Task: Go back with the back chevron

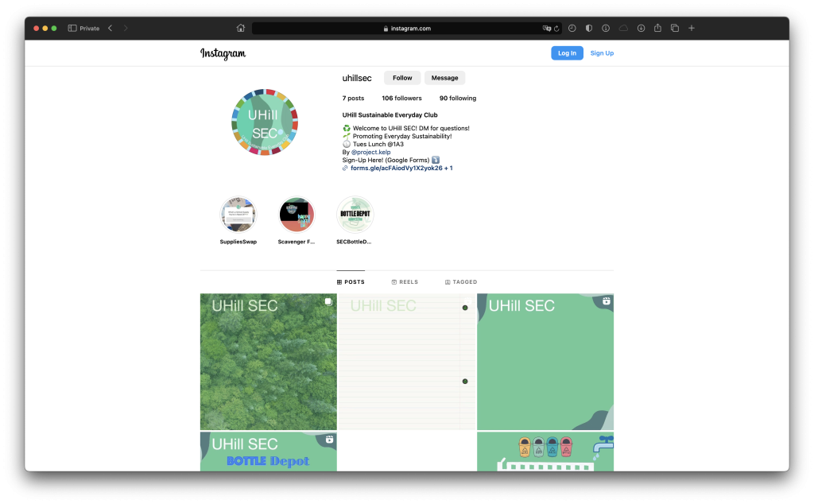Action: 110,28
